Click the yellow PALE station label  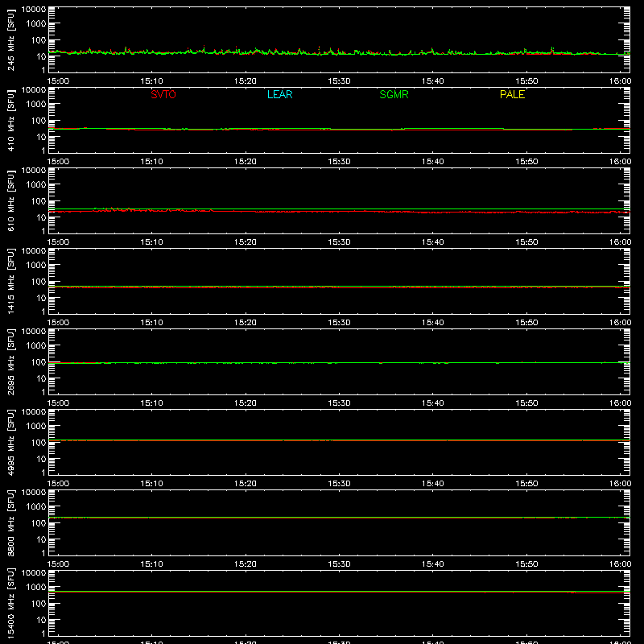coord(512,94)
